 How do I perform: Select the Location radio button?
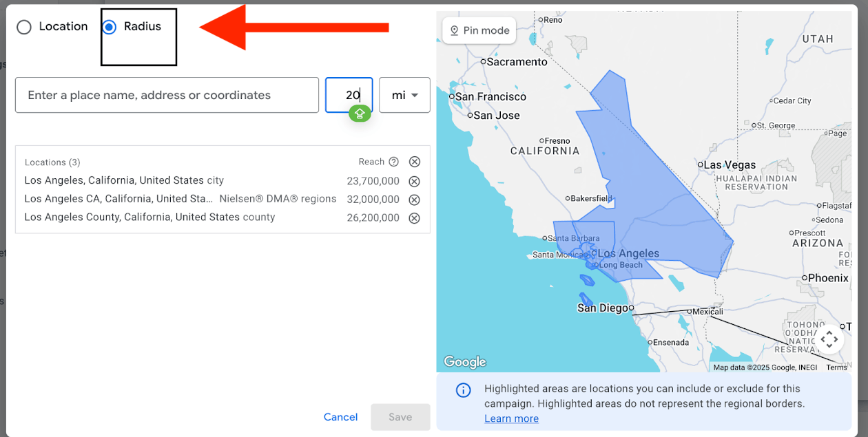tap(24, 27)
